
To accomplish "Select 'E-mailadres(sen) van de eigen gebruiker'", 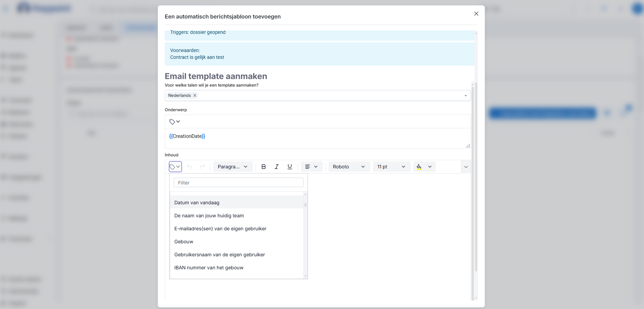I will (x=237, y=229).
